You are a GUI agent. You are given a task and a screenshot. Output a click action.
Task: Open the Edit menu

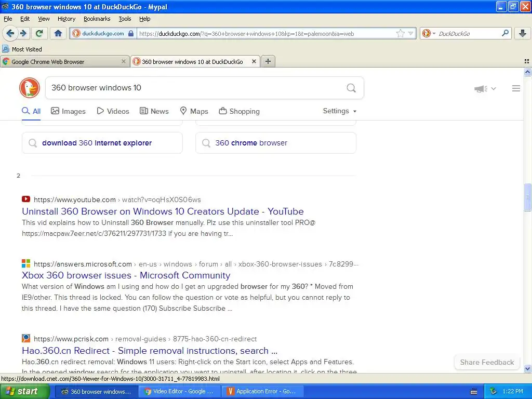(25, 19)
